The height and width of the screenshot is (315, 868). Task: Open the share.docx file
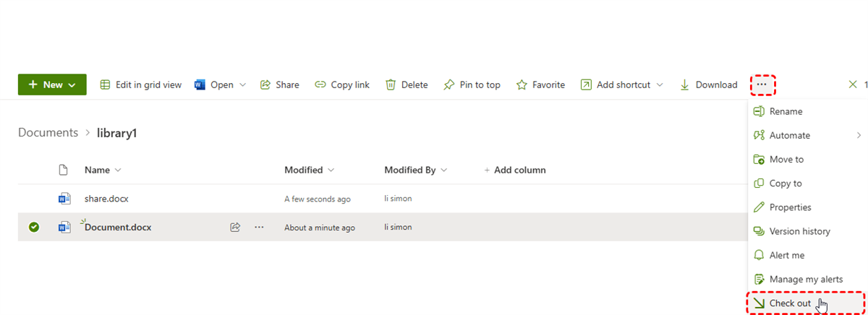[x=106, y=198]
